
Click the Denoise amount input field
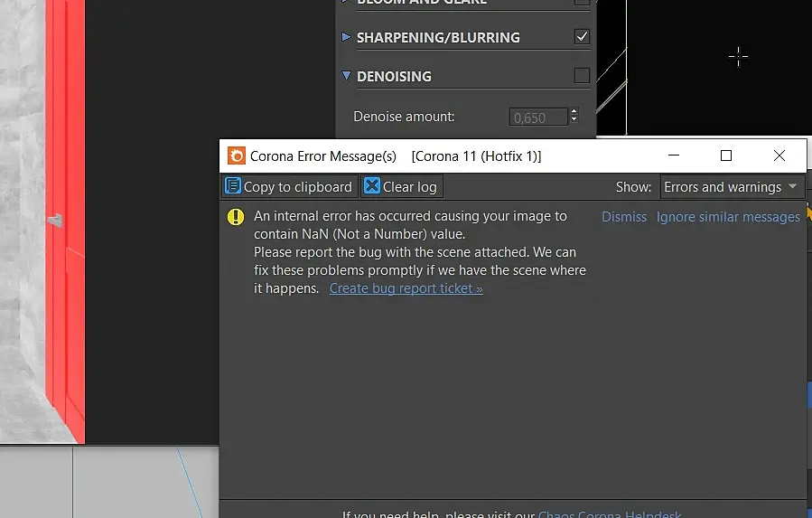(538, 118)
